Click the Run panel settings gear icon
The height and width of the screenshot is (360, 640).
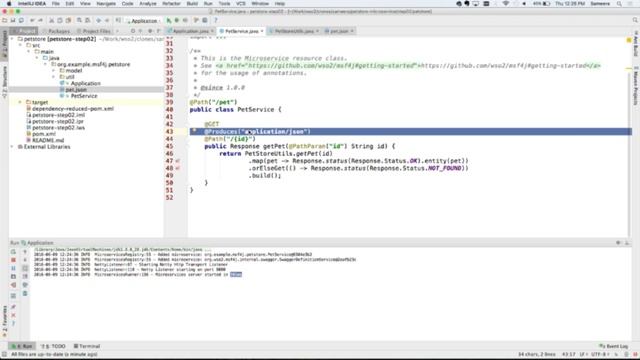coord(618,243)
